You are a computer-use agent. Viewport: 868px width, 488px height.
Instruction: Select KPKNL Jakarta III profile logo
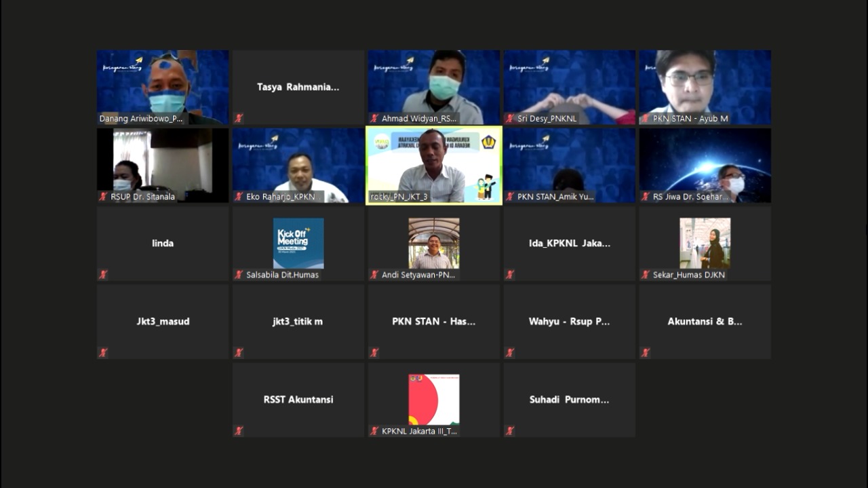(x=434, y=399)
